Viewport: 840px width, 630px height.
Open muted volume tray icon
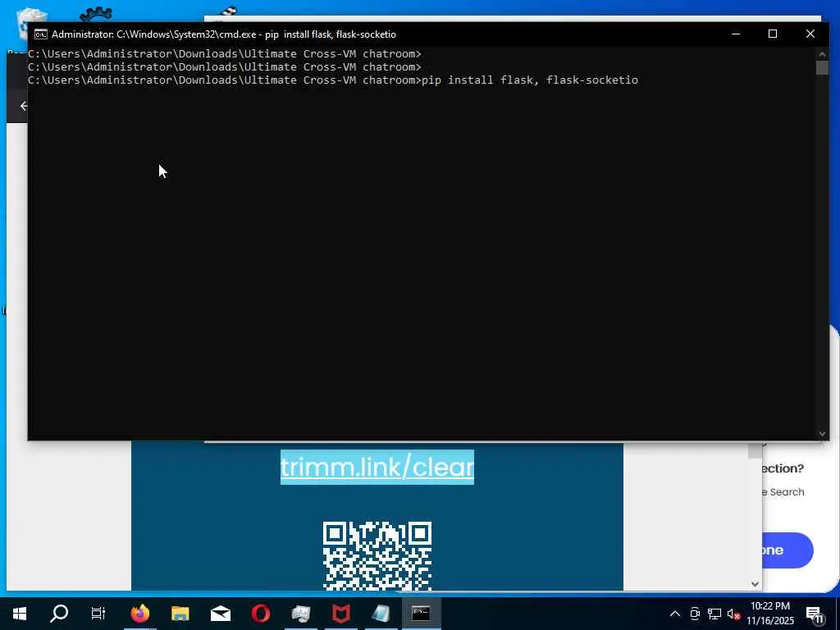pyautogui.click(x=734, y=614)
